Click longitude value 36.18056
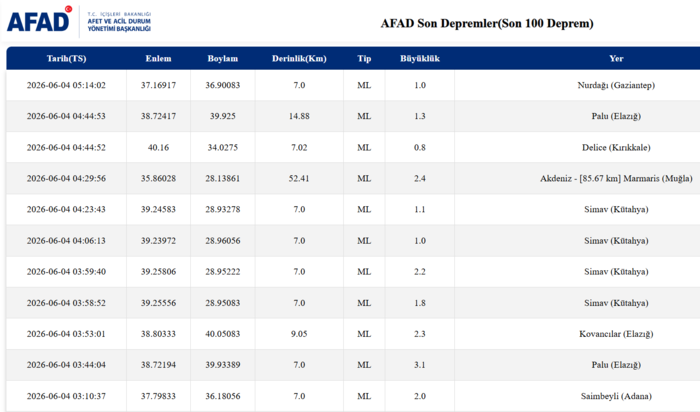This screenshot has width=700, height=412. coord(223,396)
